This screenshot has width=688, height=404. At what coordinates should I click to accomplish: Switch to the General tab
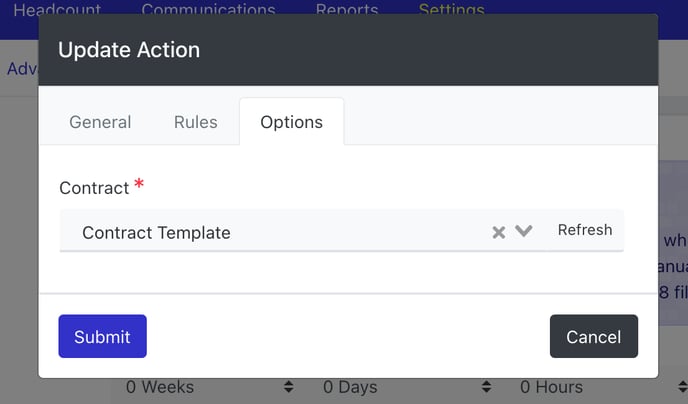pos(100,122)
